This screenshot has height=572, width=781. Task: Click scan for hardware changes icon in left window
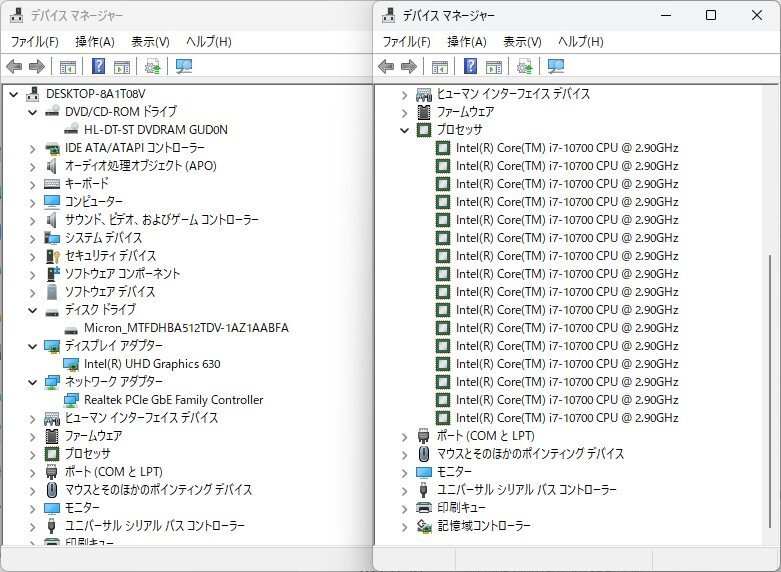pos(184,66)
